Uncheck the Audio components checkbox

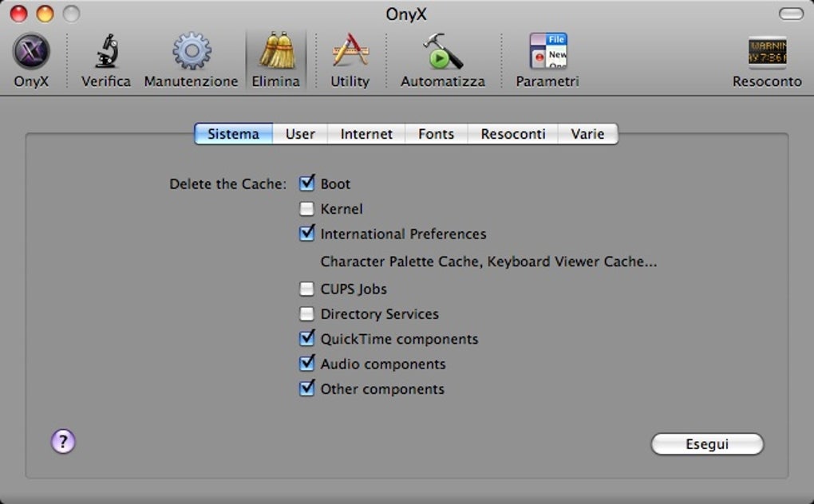[x=306, y=364]
